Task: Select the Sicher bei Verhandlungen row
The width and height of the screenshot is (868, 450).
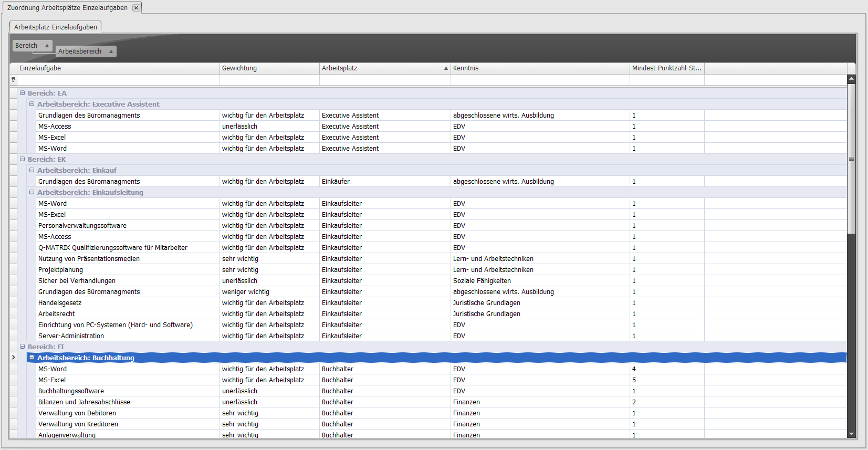Action: pyautogui.click(x=77, y=281)
